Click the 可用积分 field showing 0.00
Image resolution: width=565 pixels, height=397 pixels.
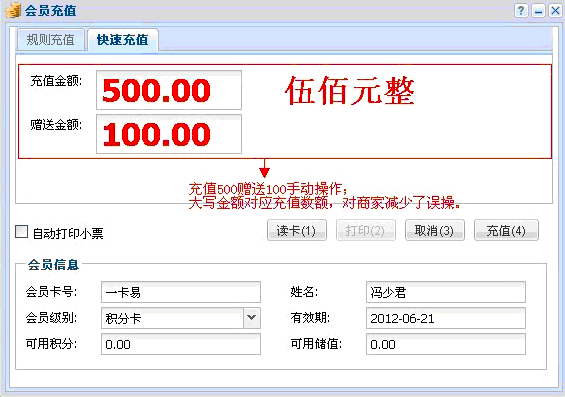pyautogui.click(x=181, y=344)
